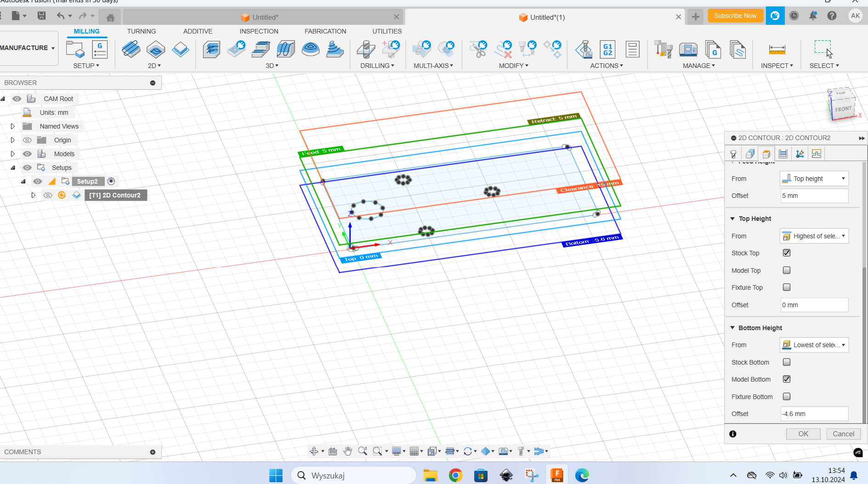
Task: Click the Home icon in top bar
Action: click(x=110, y=17)
